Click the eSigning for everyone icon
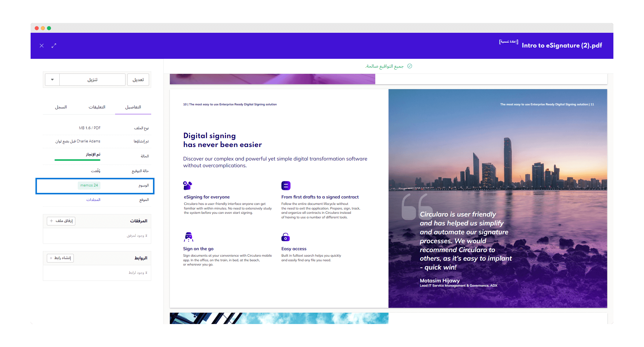The height and width of the screenshot is (347, 644). (x=187, y=186)
